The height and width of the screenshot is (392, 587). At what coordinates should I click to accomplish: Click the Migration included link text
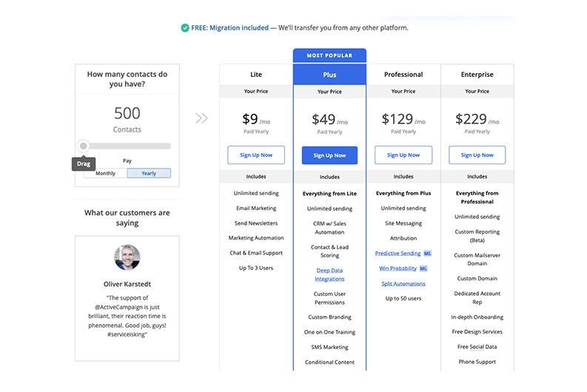point(238,28)
